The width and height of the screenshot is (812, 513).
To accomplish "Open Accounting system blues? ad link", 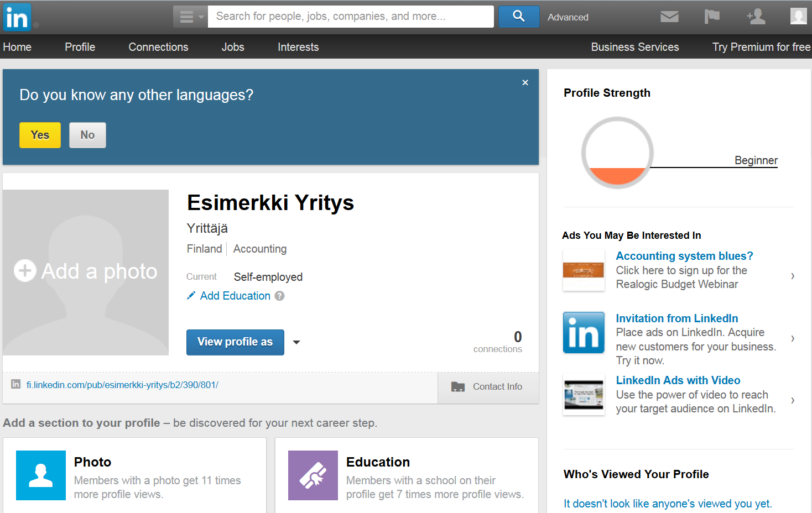I will pos(685,256).
